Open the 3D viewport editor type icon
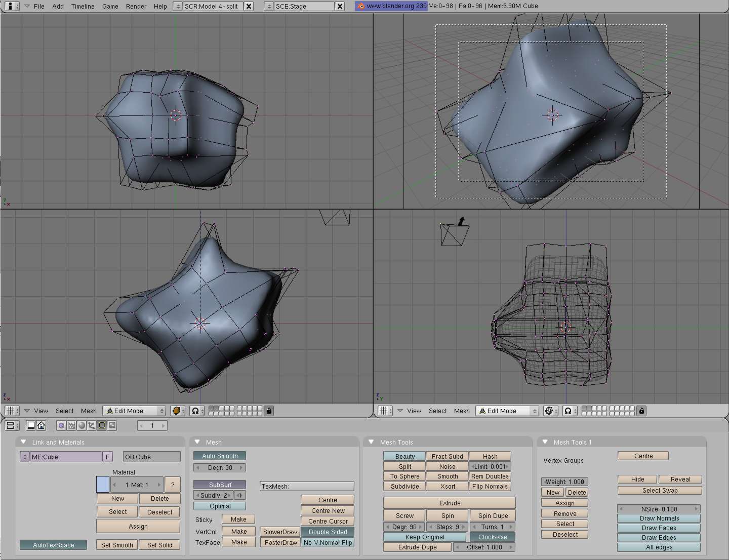The width and height of the screenshot is (729, 560). tap(11, 411)
